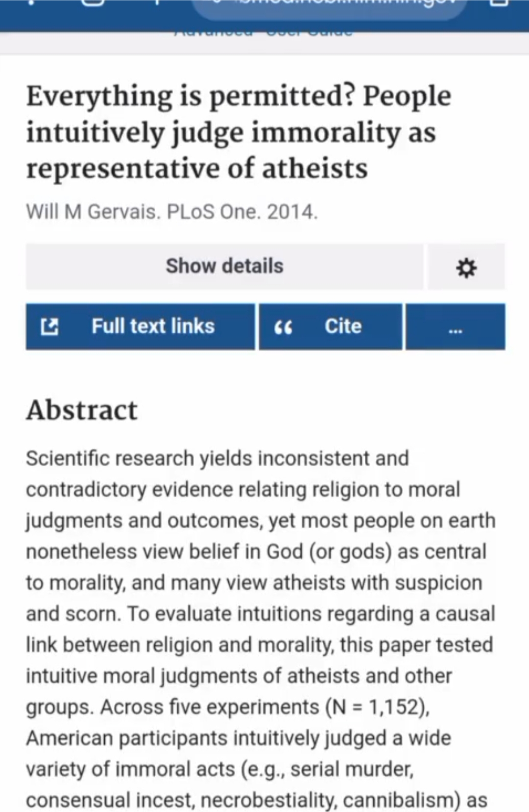Click the quotation mark icon beside Cite
Viewport: 529px width, 812px height.
(x=283, y=327)
